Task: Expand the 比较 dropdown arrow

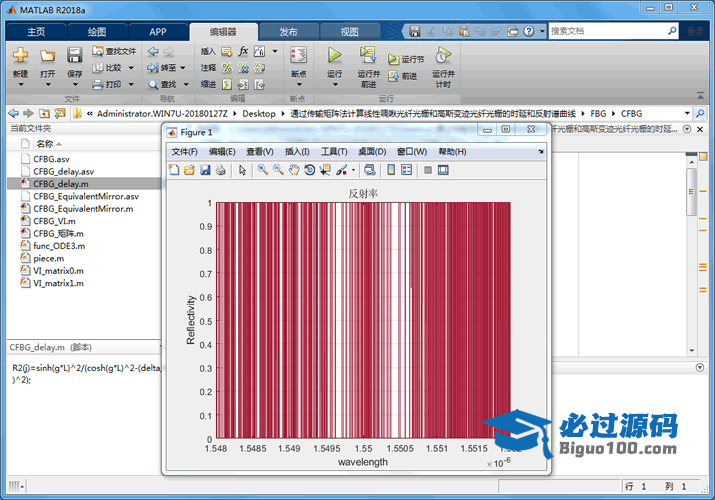Action: tap(131, 68)
